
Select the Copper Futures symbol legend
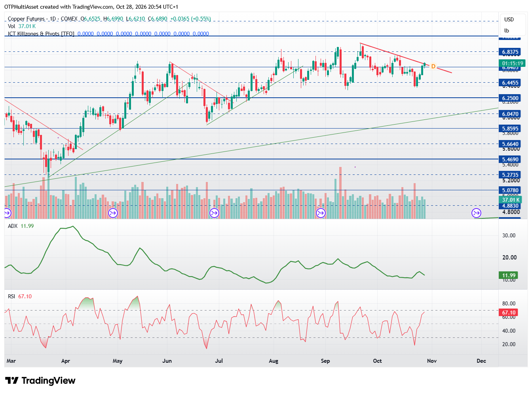(109, 19)
